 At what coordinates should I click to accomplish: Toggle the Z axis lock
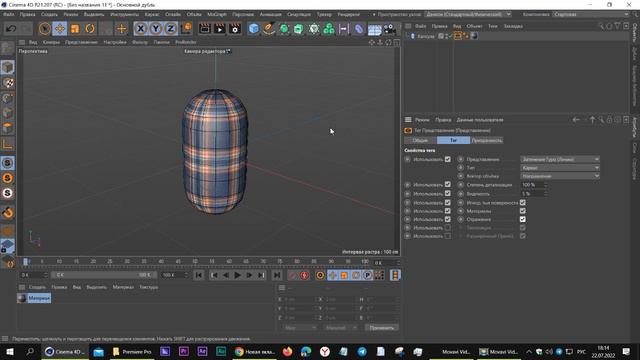tap(171, 29)
